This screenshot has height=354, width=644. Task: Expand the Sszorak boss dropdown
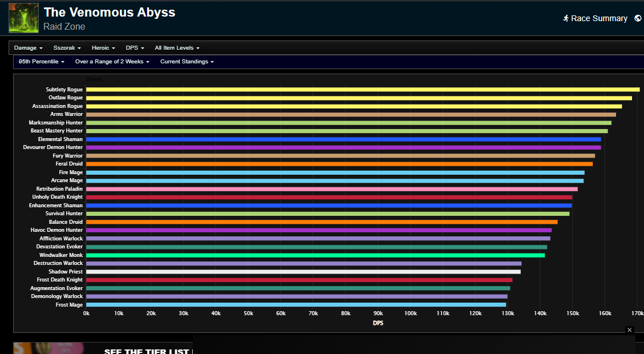pyautogui.click(x=67, y=48)
